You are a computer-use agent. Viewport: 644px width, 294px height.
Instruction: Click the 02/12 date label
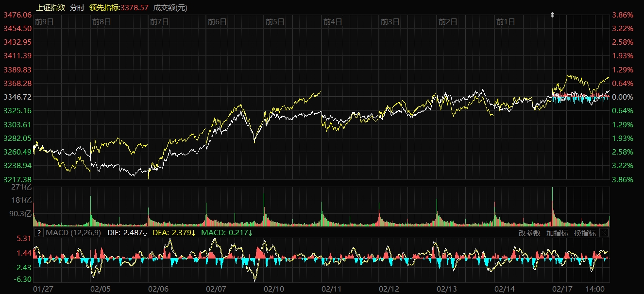[390, 289]
